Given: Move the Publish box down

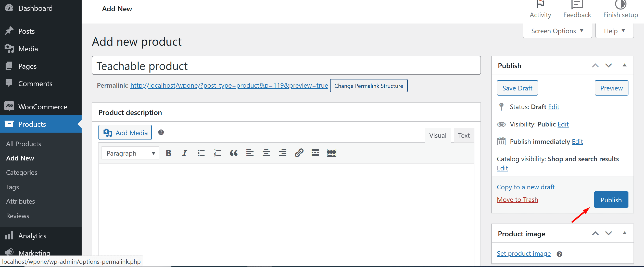Looking at the screenshot, I should coord(609,65).
